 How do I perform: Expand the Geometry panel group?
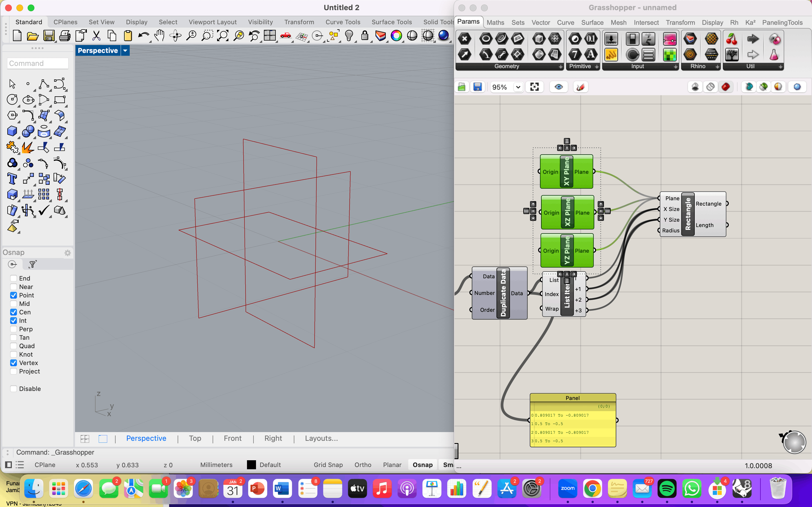coord(561,67)
